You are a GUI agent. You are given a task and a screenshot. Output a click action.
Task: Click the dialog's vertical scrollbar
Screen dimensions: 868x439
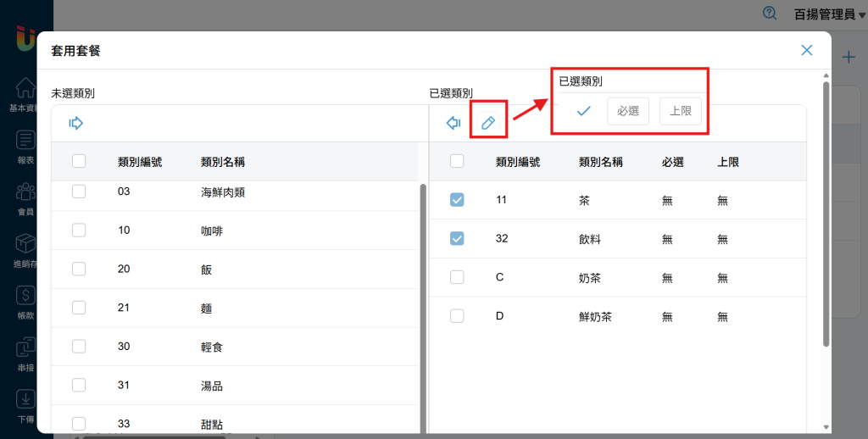pyautogui.click(x=826, y=212)
